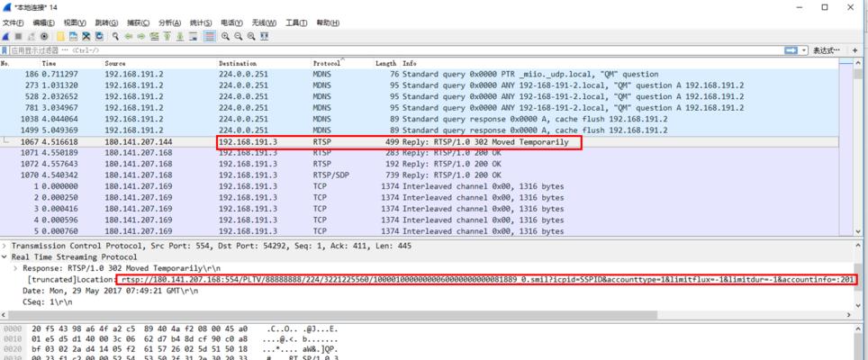Open the 统计(S) menu
Screen dimensions: 868x360
(x=201, y=22)
